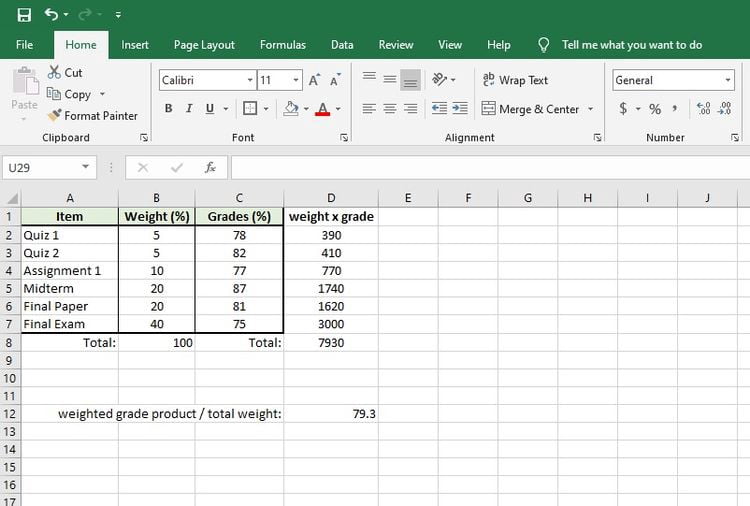Open the Page Layout tab
The image size is (750, 506).
(x=204, y=45)
